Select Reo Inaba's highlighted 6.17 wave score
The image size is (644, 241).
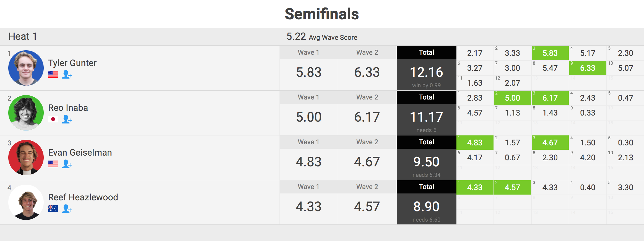550,98
